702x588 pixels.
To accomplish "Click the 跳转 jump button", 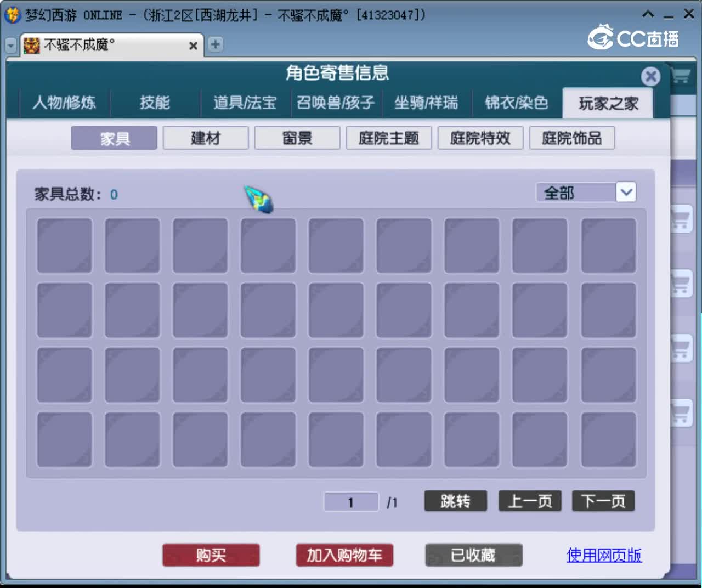I will click(x=455, y=501).
